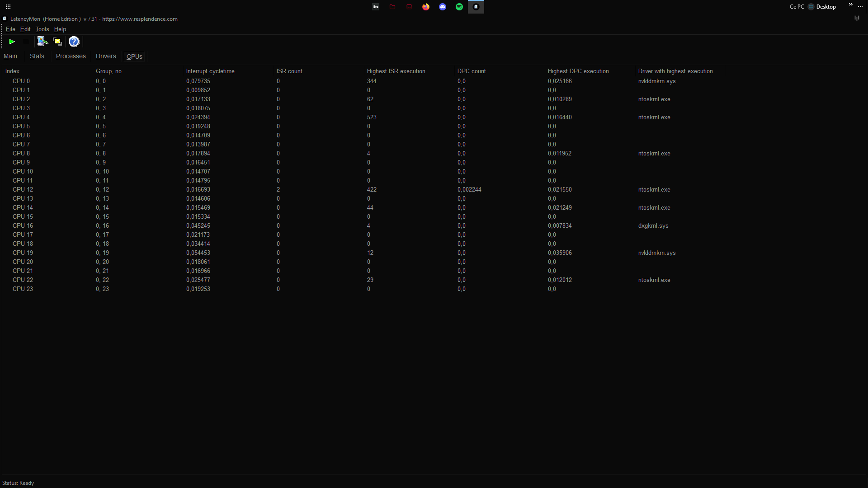Open the Tools menu
This screenshot has height=488, width=868.
[42, 29]
